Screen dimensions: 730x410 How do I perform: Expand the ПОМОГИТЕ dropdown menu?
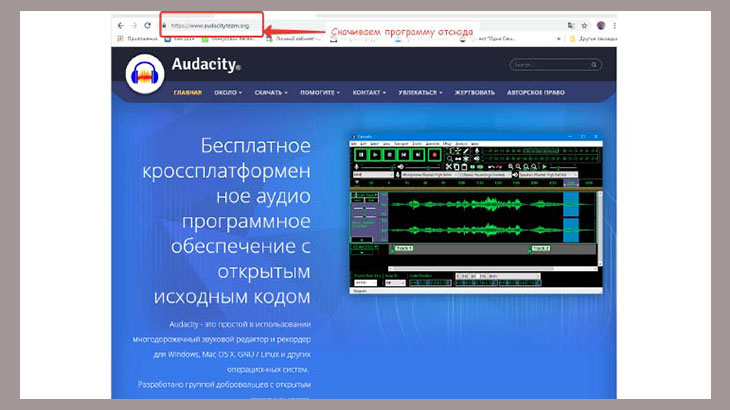click(320, 93)
